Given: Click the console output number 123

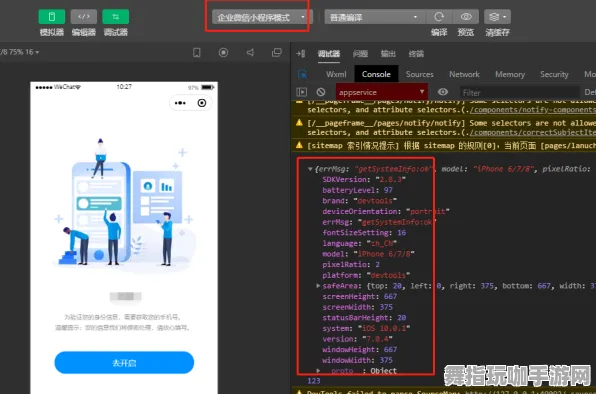Looking at the screenshot, I should [x=314, y=381].
